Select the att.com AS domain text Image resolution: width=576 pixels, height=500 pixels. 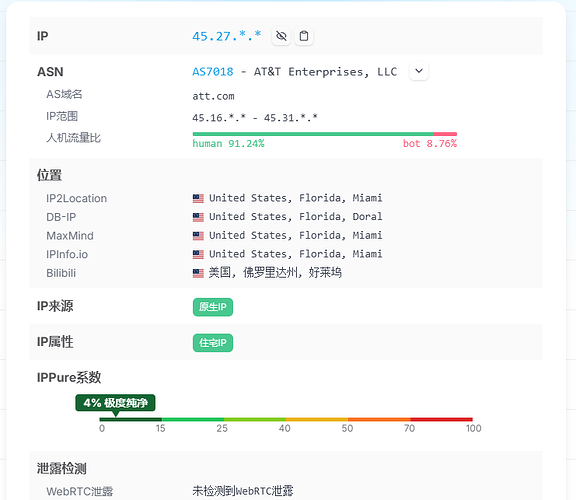213,96
